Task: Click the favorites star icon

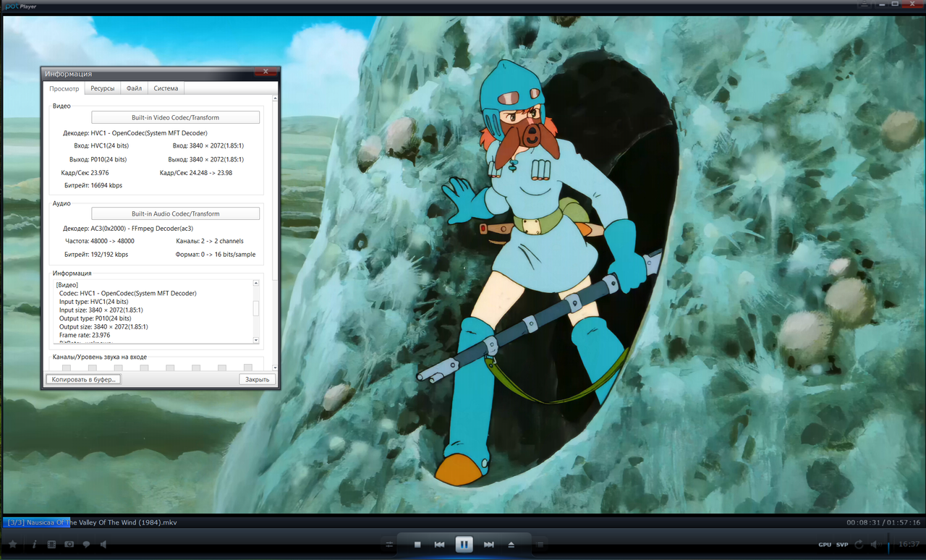Action: pos(12,544)
